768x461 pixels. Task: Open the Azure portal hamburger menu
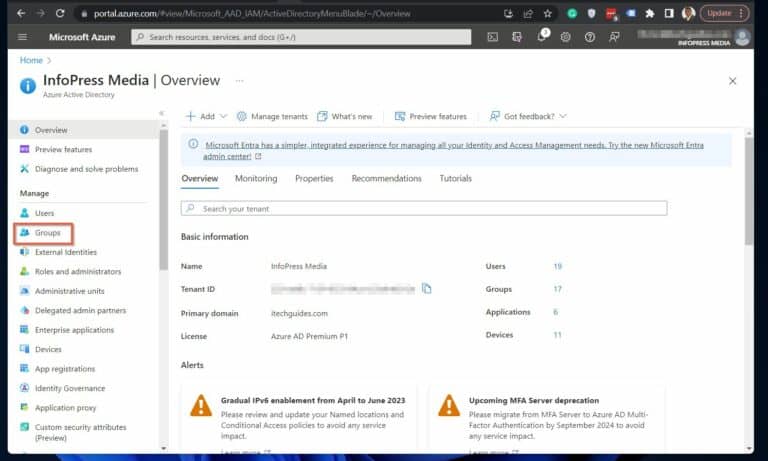point(22,37)
